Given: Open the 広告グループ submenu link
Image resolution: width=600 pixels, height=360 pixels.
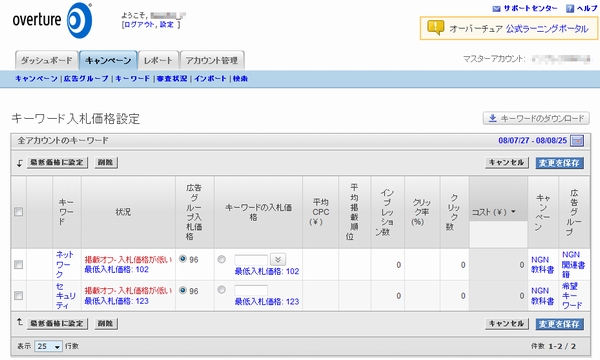Looking at the screenshot, I should pos(86,78).
